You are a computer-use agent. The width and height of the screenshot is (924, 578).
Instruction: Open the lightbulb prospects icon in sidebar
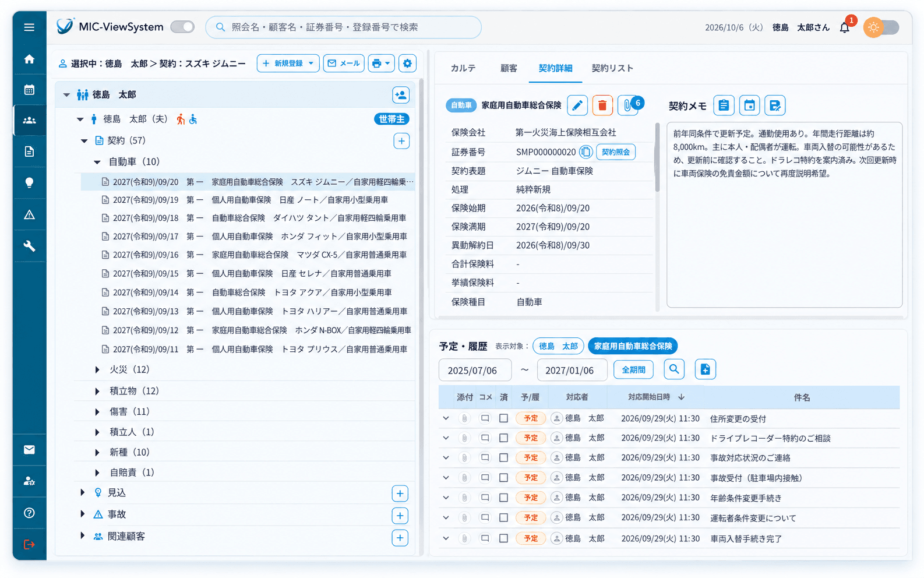29,183
